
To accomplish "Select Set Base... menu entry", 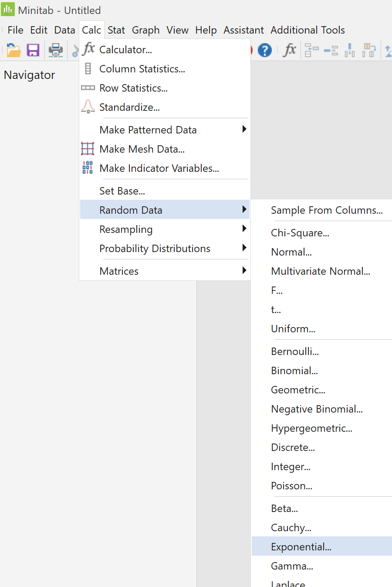I will (x=165, y=191).
